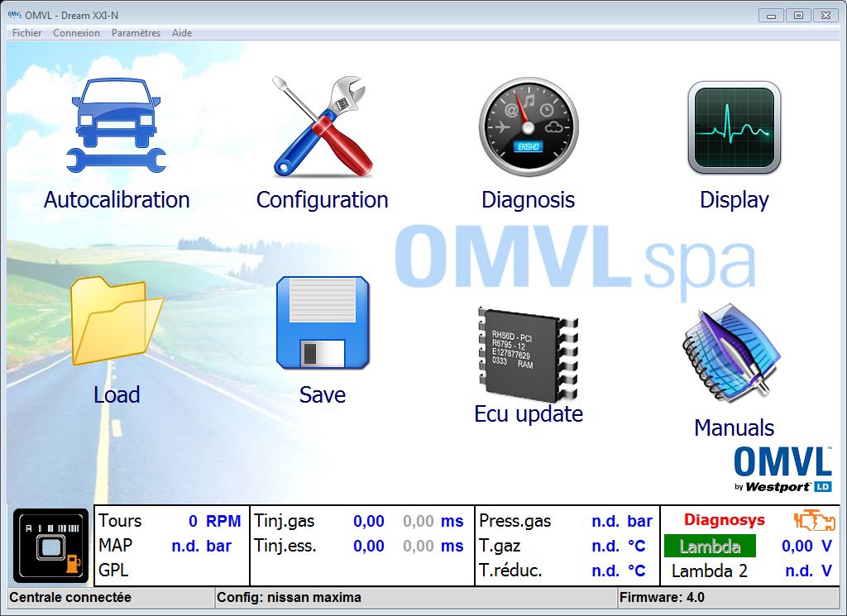Open Configuration via the screwdriver and wrench icon
This screenshot has height=616, width=847.
(323, 127)
